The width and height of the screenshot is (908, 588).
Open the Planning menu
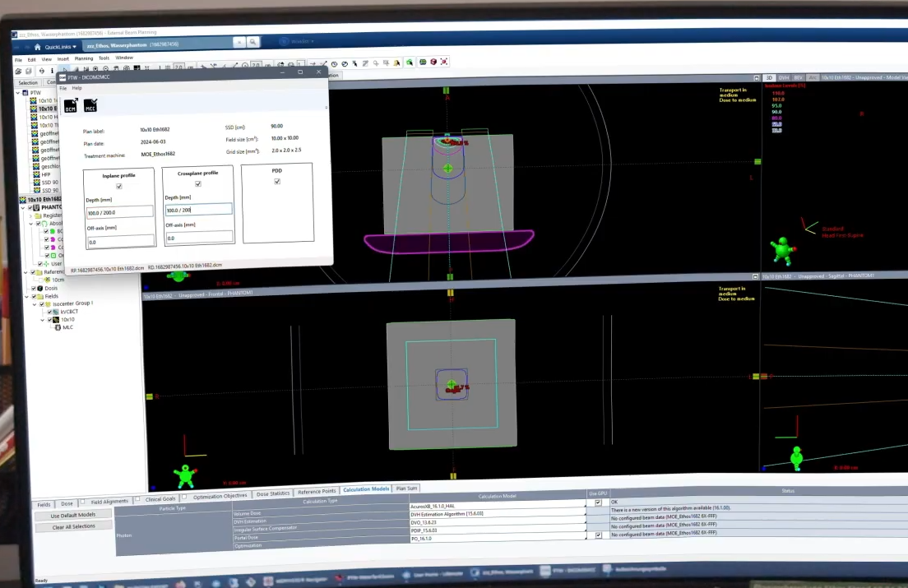(x=84, y=58)
